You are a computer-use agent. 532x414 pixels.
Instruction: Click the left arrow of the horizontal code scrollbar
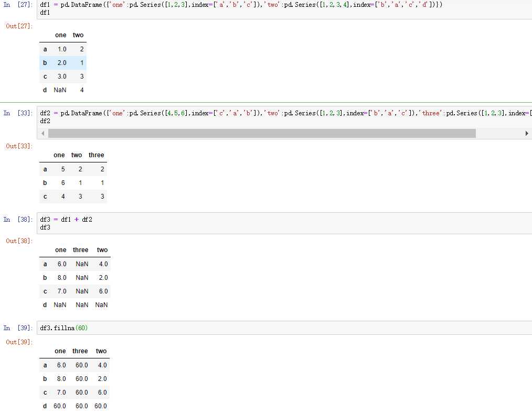tap(42, 134)
